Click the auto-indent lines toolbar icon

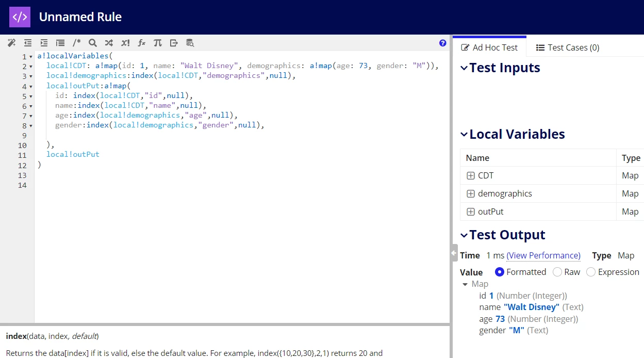pyautogui.click(x=60, y=43)
